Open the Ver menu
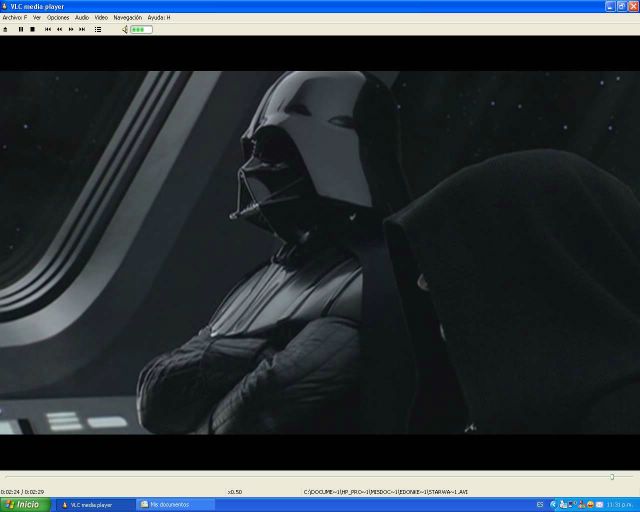The image size is (640, 512). click(37, 18)
